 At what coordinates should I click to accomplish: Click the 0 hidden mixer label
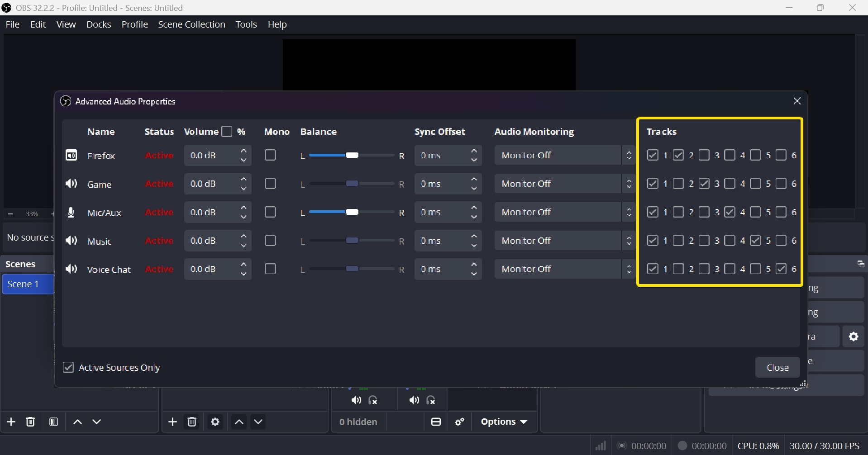click(x=358, y=422)
